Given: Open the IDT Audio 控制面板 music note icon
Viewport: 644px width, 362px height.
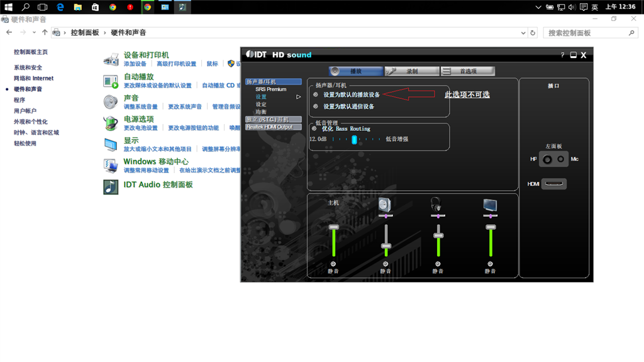Looking at the screenshot, I should point(111,187).
